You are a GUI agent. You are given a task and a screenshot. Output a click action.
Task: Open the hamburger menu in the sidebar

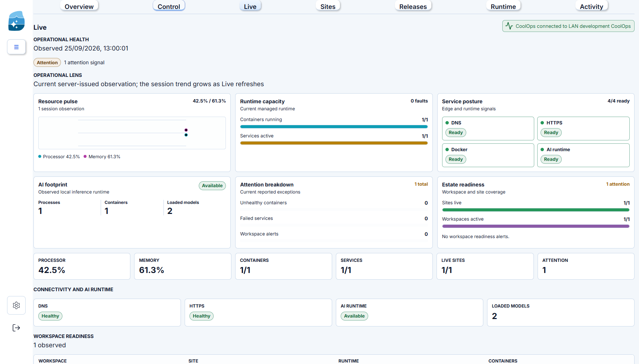[16, 47]
